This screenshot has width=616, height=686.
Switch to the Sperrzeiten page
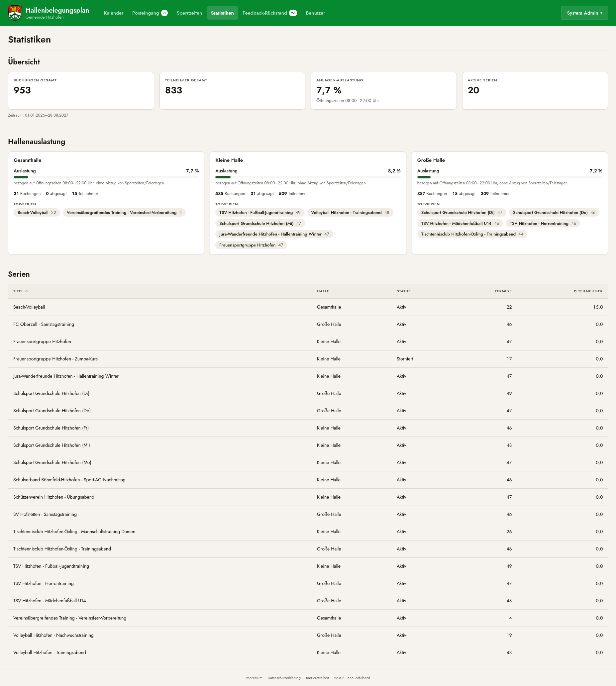click(x=189, y=13)
